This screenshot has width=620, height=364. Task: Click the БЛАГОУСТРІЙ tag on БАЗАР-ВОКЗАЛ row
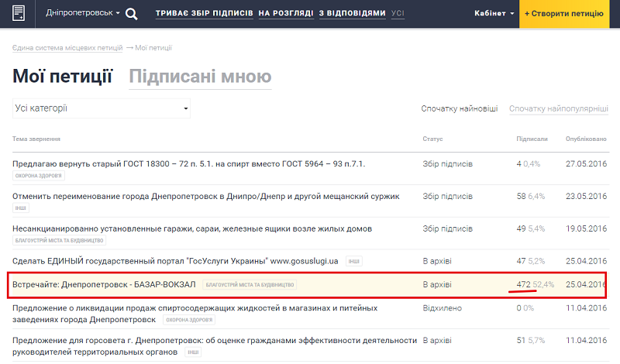(x=250, y=286)
